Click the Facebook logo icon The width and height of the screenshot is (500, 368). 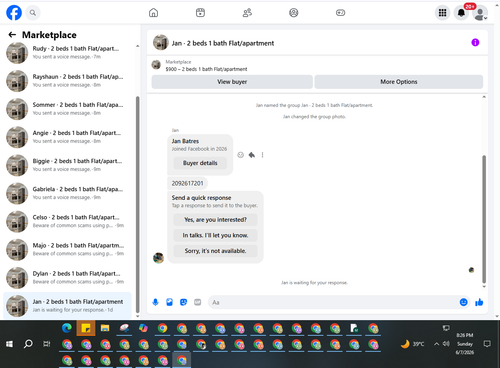pyautogui.click(x=14, y=13)
